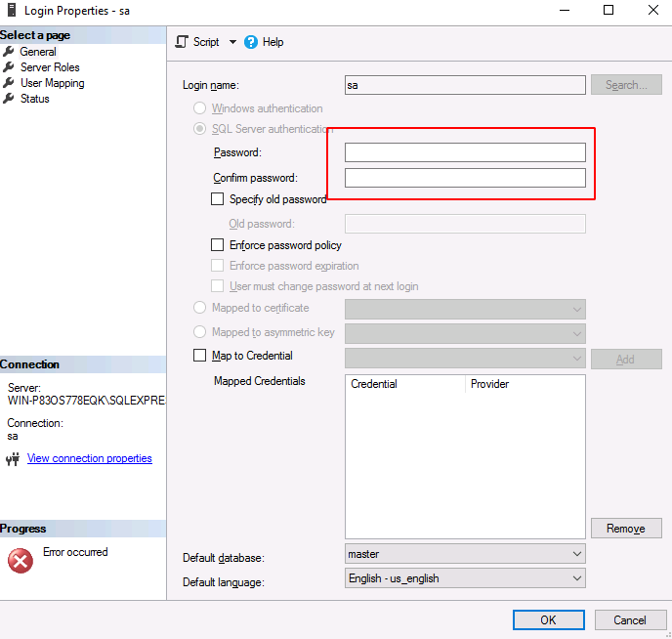
Task: Tick the Specify old password checkbox
Action: tap(217, 199)
